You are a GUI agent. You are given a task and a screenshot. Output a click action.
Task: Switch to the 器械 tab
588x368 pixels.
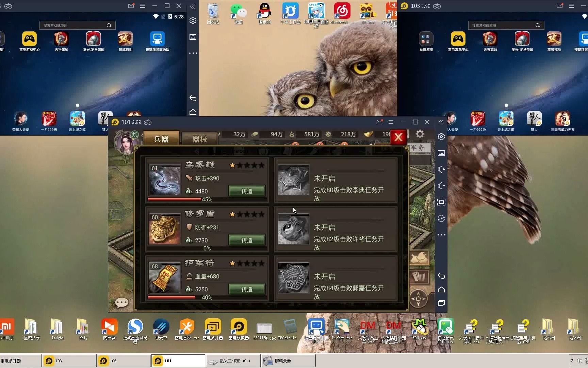pyautogui.click(x=200, y=139)
